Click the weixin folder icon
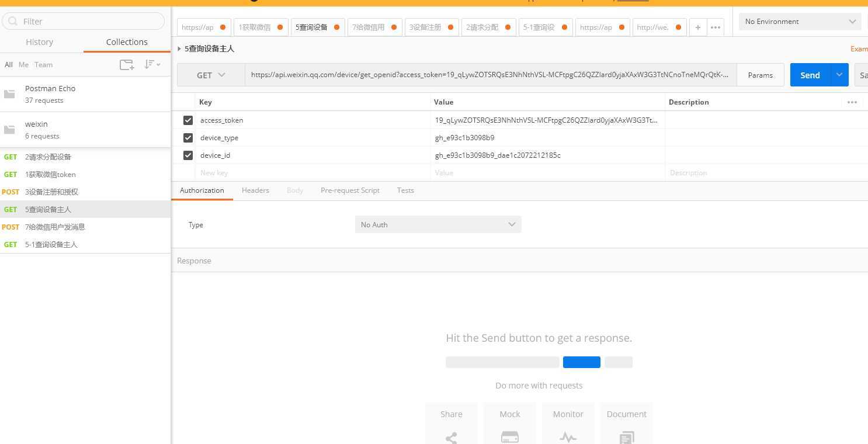Screen dimensions: 868x444 (x=9, y=130)
